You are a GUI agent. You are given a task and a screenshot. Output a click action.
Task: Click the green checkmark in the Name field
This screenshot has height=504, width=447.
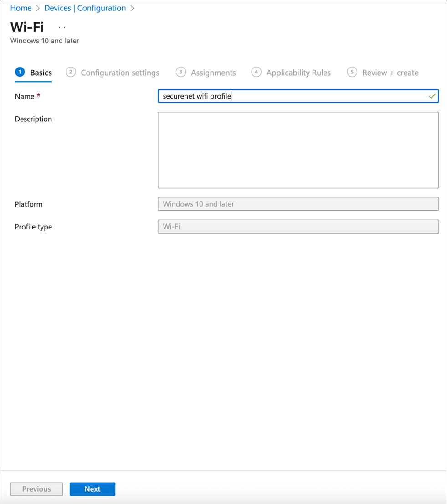click(432, 96)
